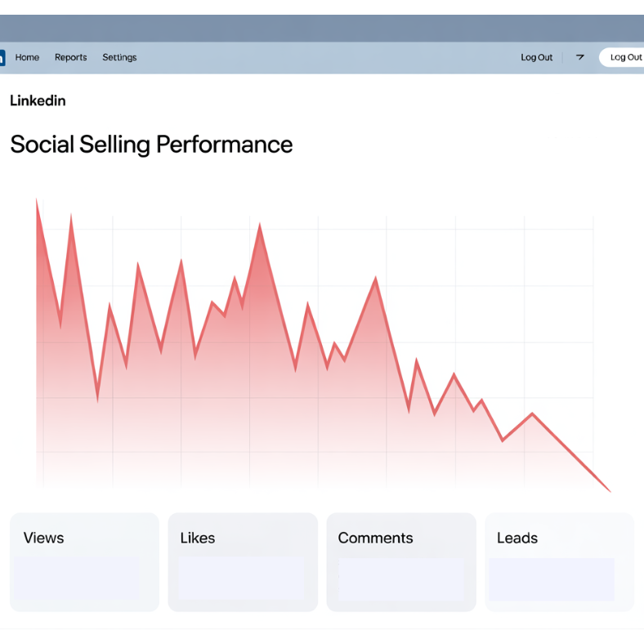Viewport: 644px width, 644px height.
Task: Click the chart line's leftmost starting peak
Action: click(37, 201)
